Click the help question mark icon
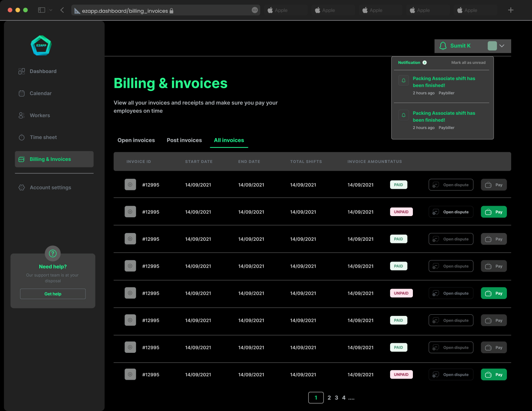 [53, 253]
